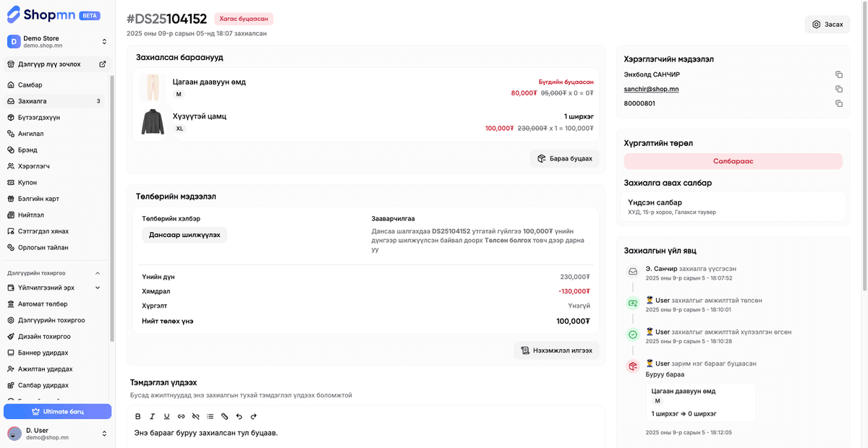Open Автомат төлбөр settings
Screen dimensions: 868x448
pos(56,304)
